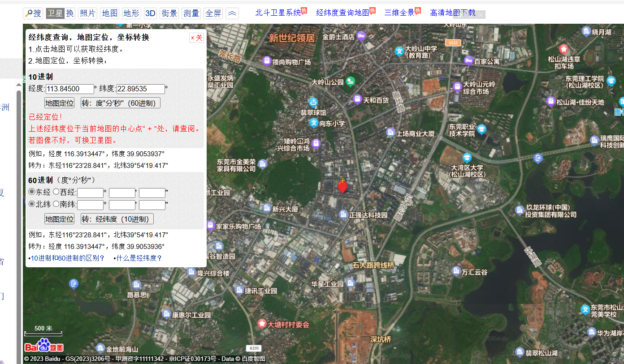
Task: Click the 金爵士酒店 hotel icon
Action: point(361,36)
